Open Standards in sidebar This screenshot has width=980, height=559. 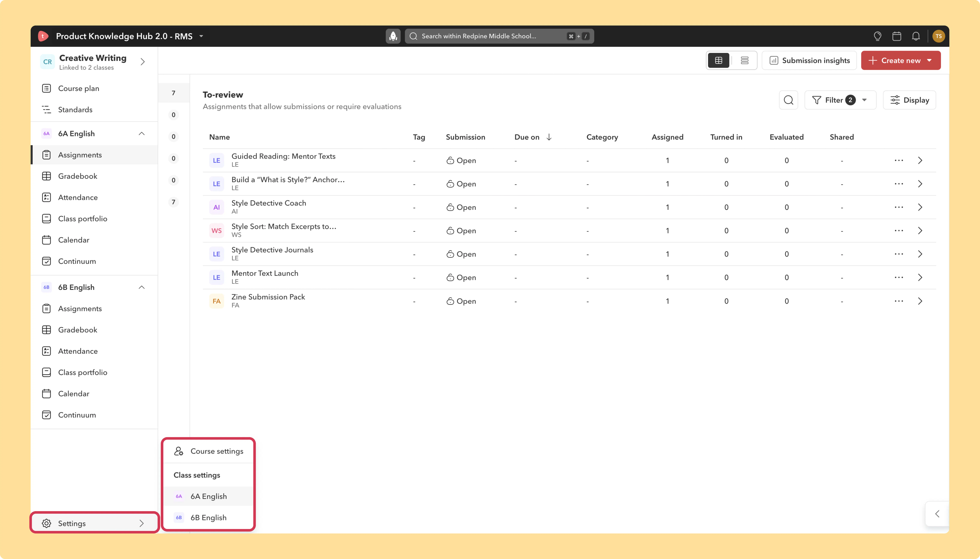point(94,110)
